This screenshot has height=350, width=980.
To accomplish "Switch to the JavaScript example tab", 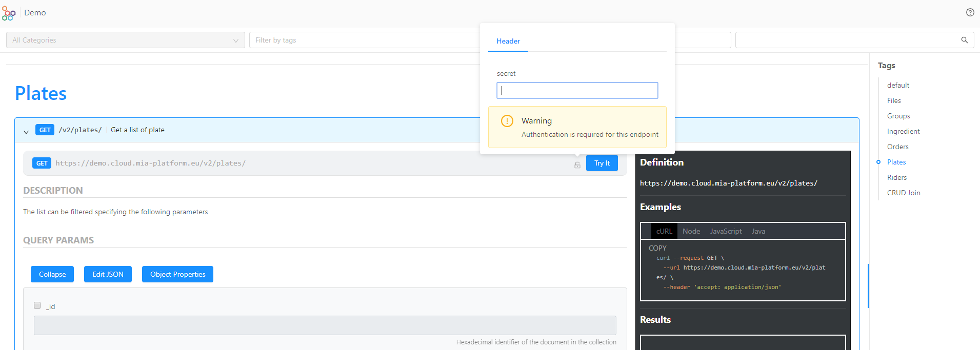I will [726, 231].
